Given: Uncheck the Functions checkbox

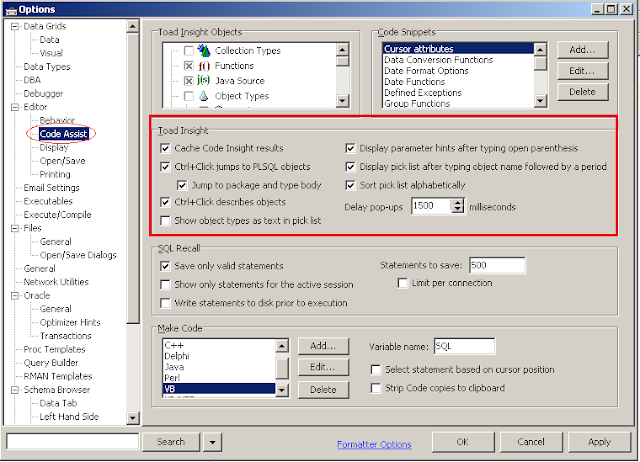Looking at the screenshot, I should click(189, 66).
